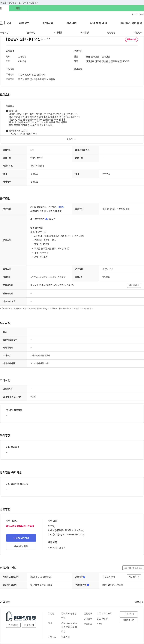Open the 출산휴가·육아휴직 menu

(x=131, y=23)
